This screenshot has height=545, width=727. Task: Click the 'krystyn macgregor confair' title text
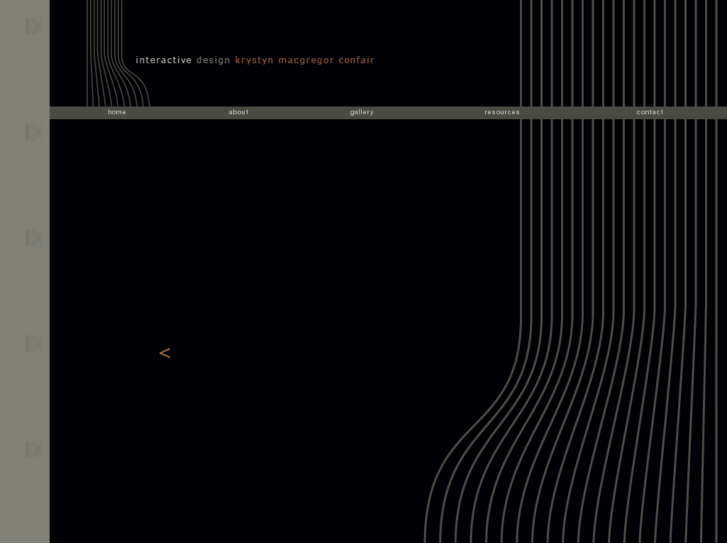coord(305,60)
